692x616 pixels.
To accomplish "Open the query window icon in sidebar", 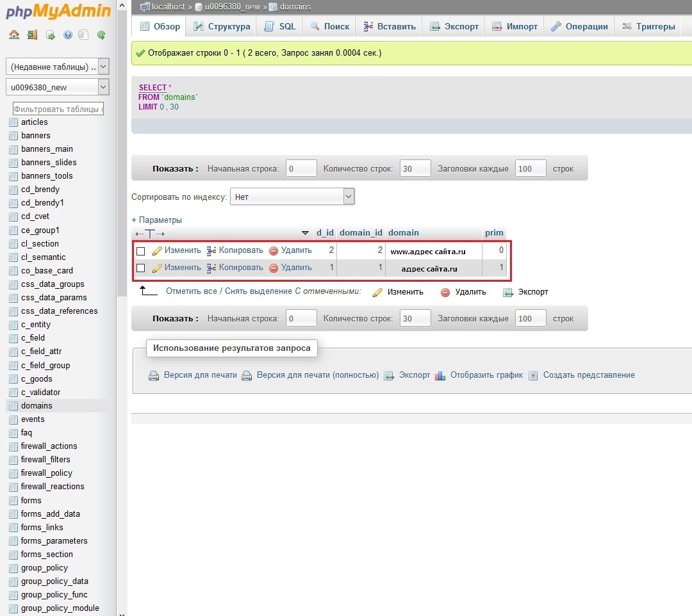I will coord(50,35).
